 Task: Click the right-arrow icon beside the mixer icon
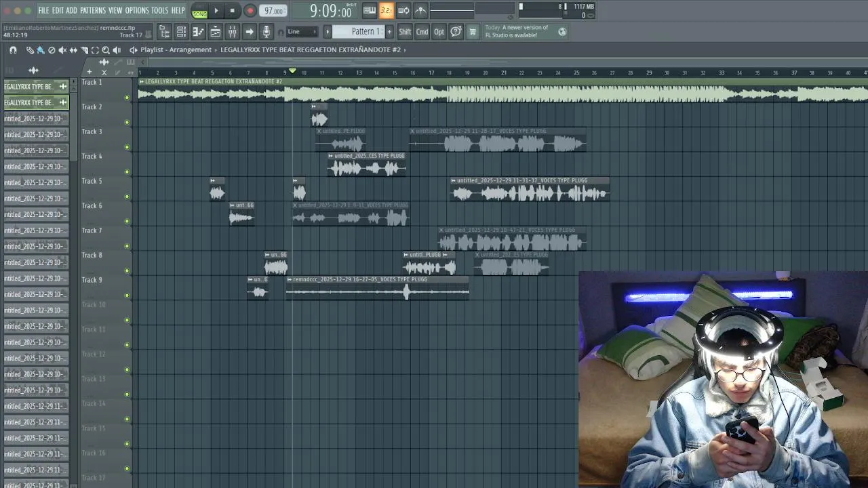click(x=249, y=32)
